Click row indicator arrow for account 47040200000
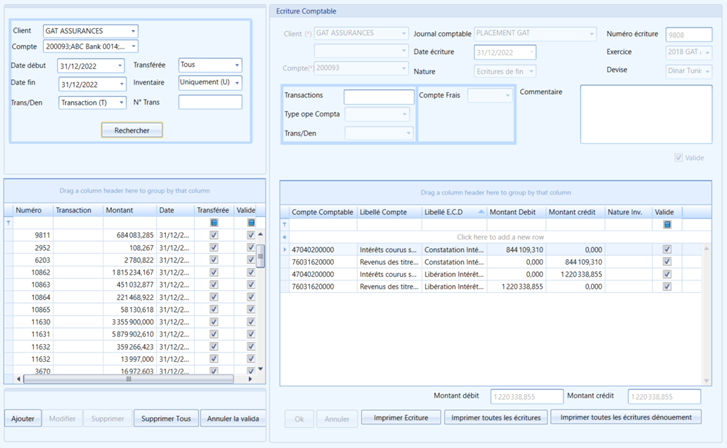 pyautogui.click(x=285, y=250)
